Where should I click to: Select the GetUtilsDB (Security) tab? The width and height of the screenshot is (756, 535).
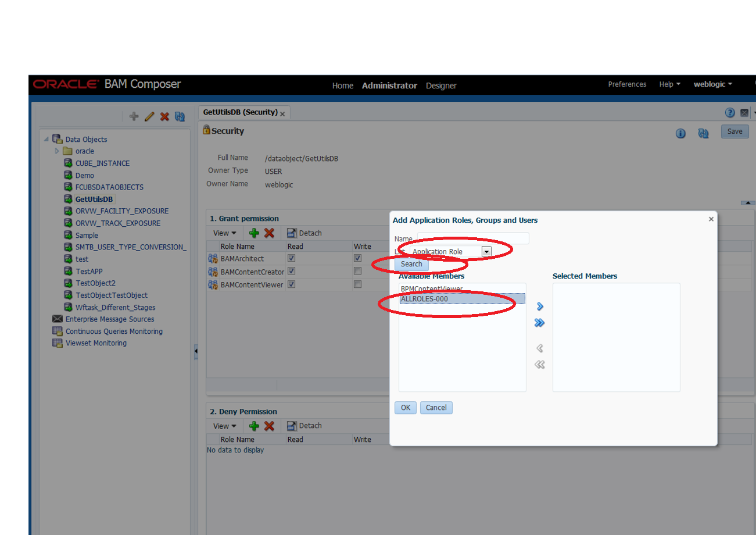[240, 112]
